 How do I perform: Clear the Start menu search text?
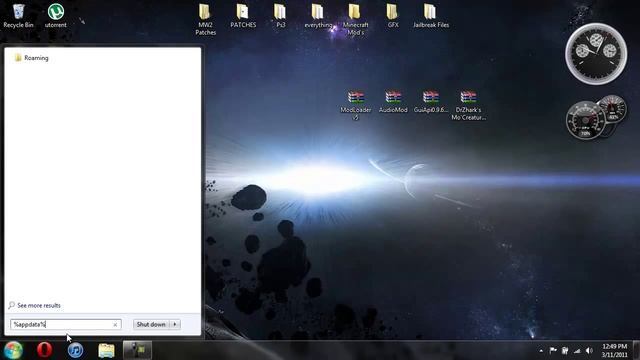tap(115, 324)
